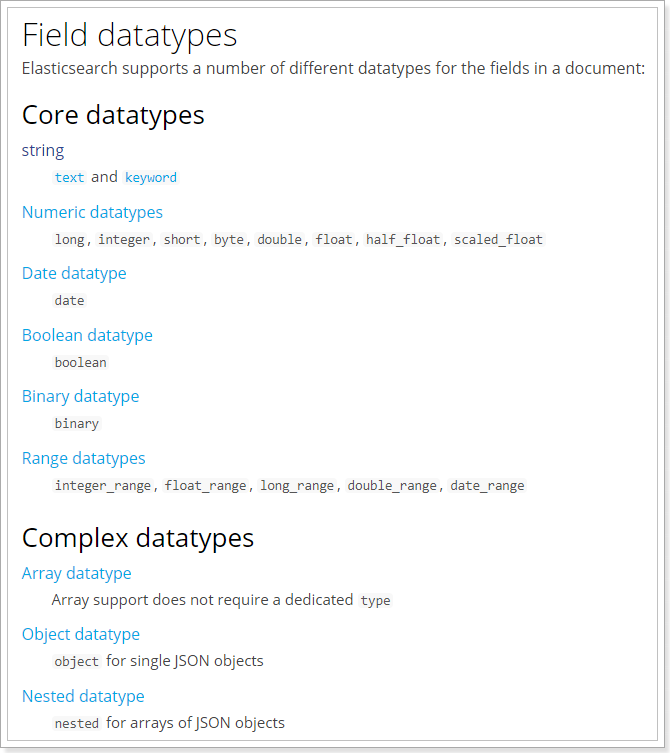This screenshot has height=753, width=670.
Task: Open the Object datatype link
Action: pyautogui.click(x=80, y=634)
